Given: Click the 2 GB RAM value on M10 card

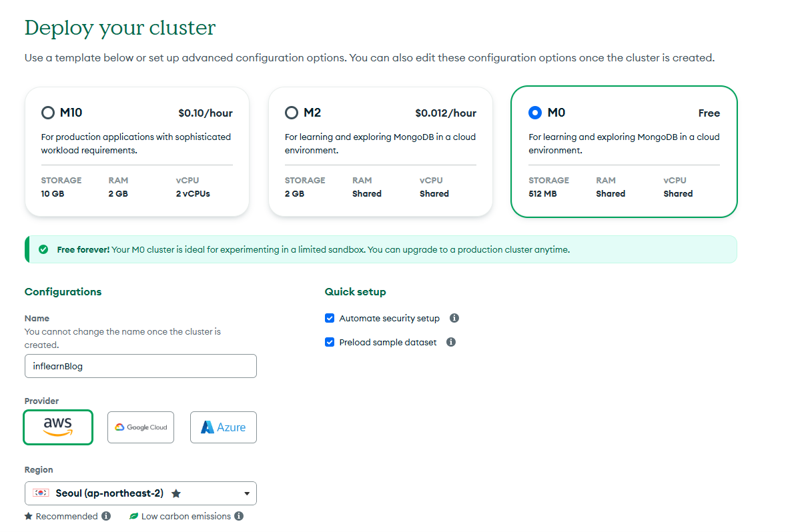Looking at the screenshot, I should tap(118, 193).
